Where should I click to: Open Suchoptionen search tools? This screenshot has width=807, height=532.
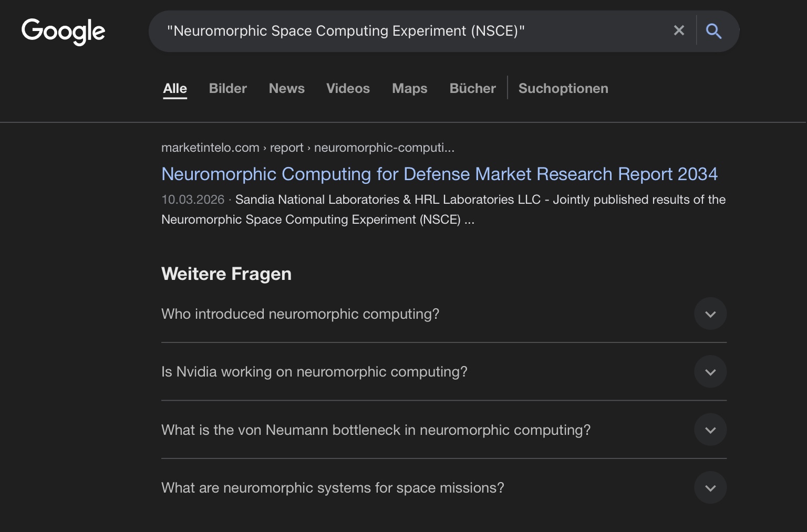pyautogui.click(x=563, y=88)
